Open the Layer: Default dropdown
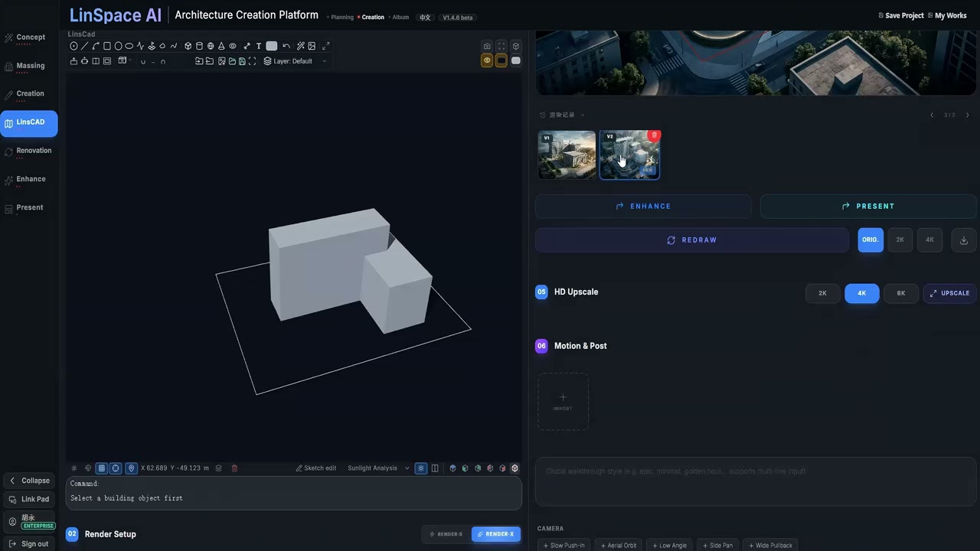 point(296,61)
